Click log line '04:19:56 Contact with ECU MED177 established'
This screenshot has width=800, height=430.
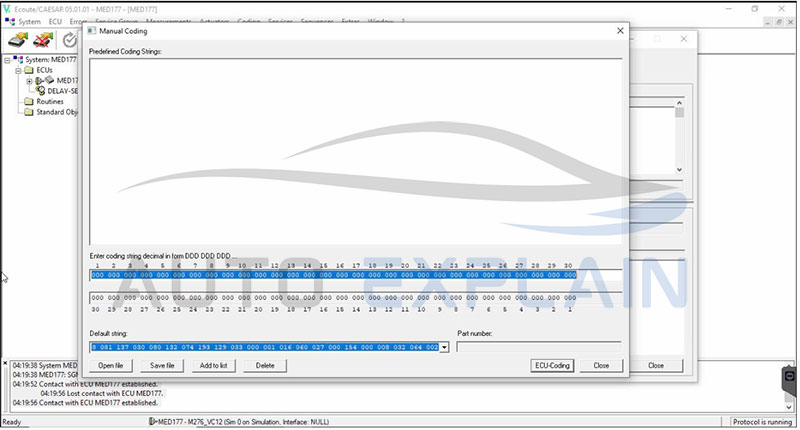pos(85,403)
